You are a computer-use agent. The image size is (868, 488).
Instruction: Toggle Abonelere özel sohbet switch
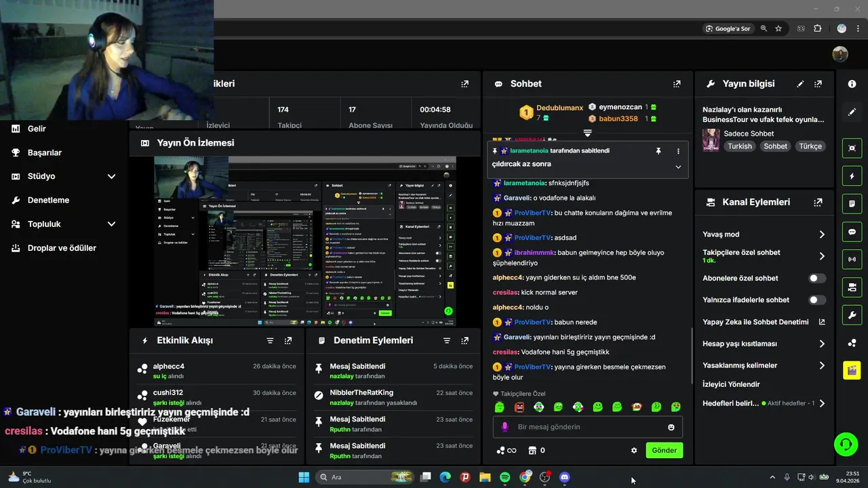818,278
